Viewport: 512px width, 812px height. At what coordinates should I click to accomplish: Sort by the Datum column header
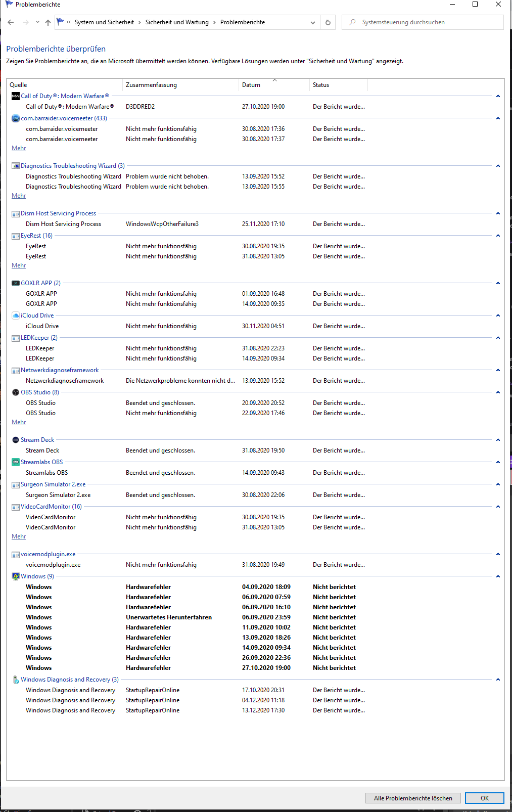(274, 85)
